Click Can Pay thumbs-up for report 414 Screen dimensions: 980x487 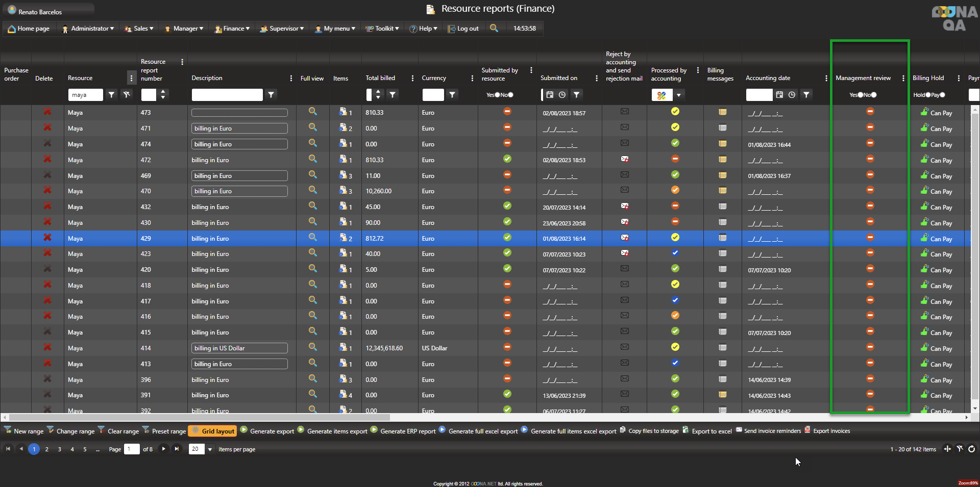(924, 347)
